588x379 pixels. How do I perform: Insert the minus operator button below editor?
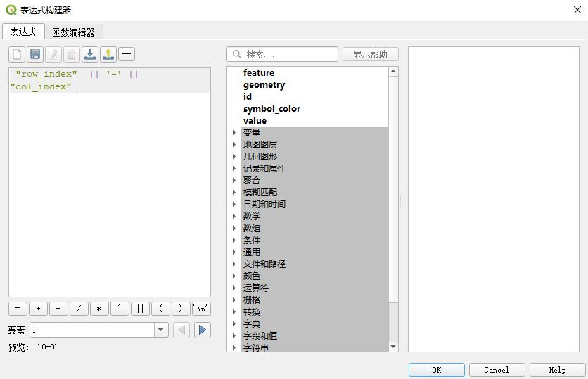pyautogui.click(x=58, y=309)
